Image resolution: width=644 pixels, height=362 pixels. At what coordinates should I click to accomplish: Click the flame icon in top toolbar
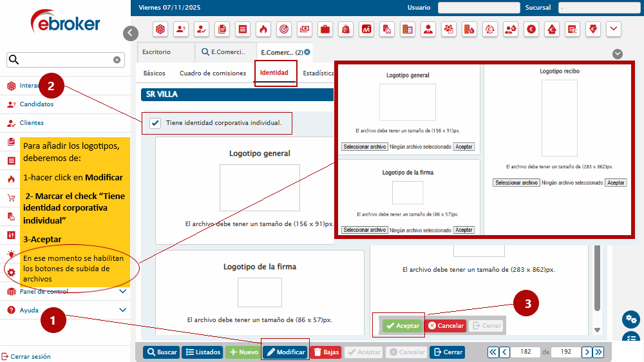[x=263, y=29]
